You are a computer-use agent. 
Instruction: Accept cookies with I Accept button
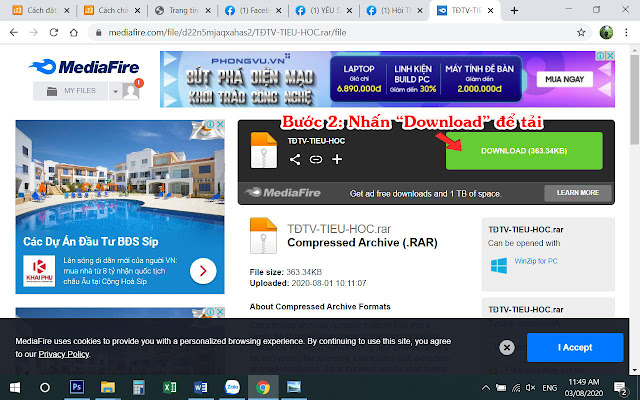coord(575,347)
